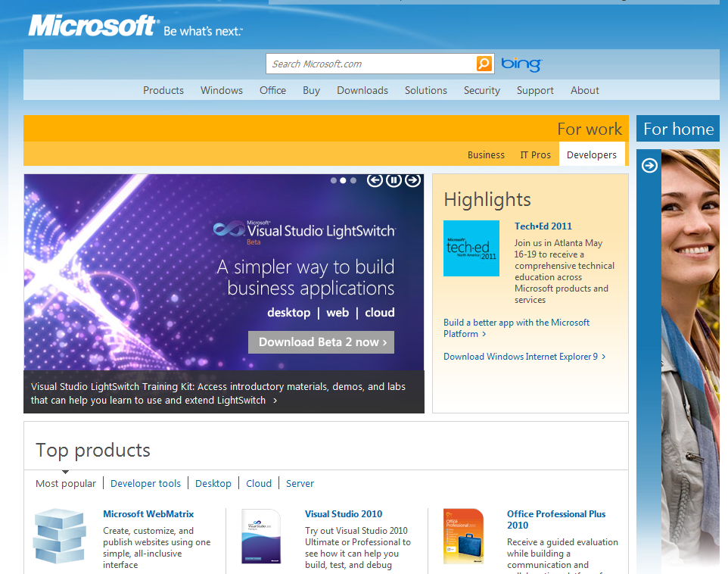Image resolution: width=728 pixels, height=574 pixels.
Task: Click the Highlights heading
Action: (x=487, y=200)
